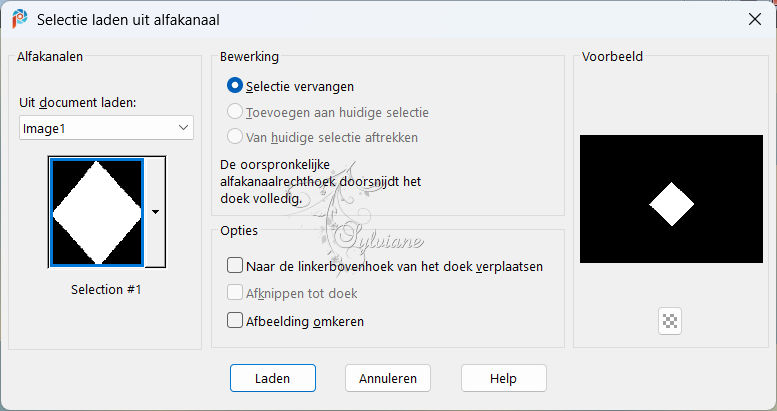Click the PaintShop Pro app icon

point(20,19)
